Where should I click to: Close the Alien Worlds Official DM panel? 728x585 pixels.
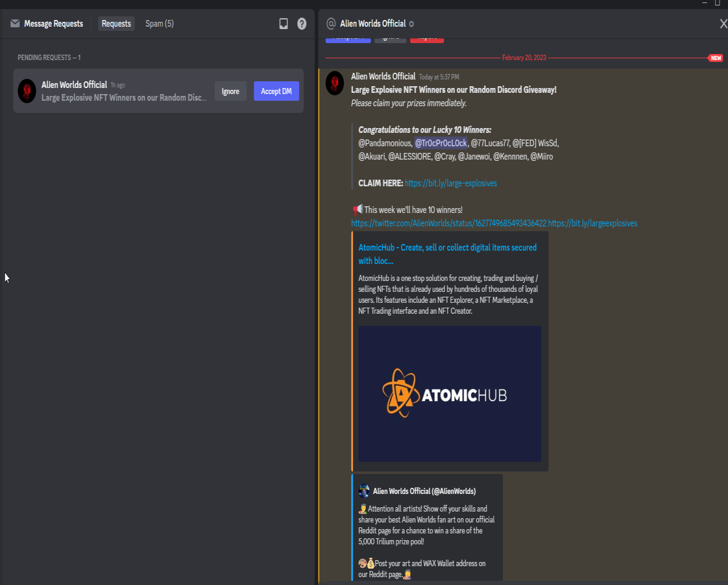point(723,24)
